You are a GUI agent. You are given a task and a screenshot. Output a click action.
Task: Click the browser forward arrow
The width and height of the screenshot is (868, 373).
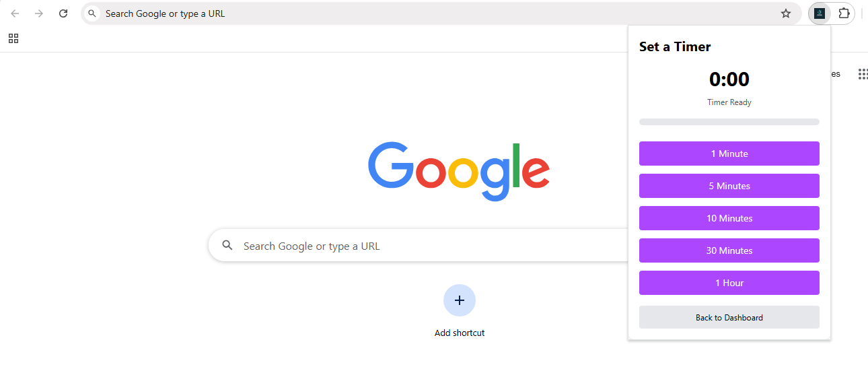coord(39,13)
